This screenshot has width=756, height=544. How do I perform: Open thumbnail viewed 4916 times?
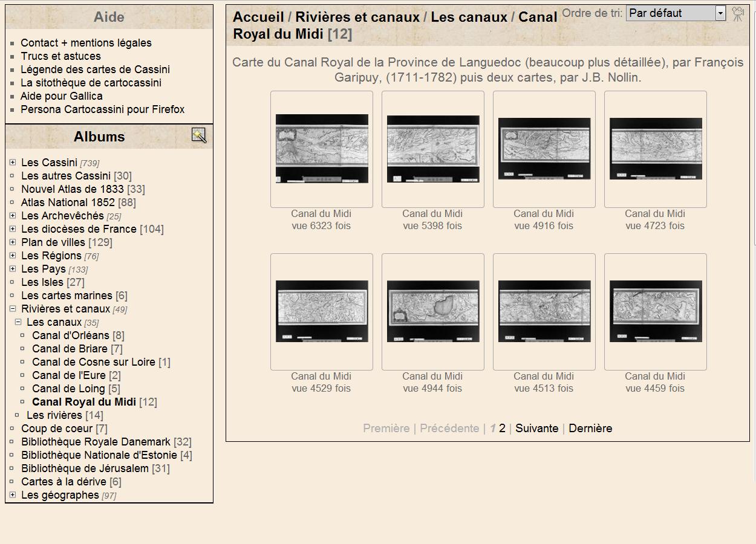pyautogui.click(x=544, y=149)
